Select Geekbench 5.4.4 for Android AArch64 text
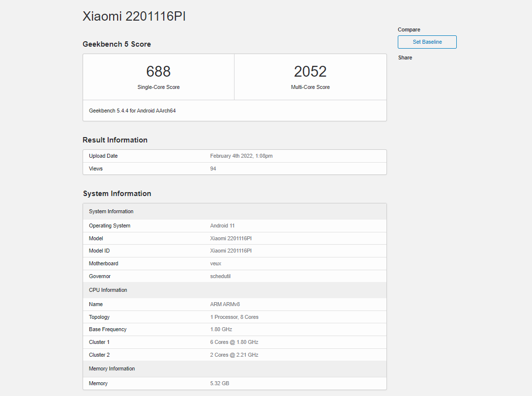This screenshot has width=532, height=396. (x=132, y=111)
